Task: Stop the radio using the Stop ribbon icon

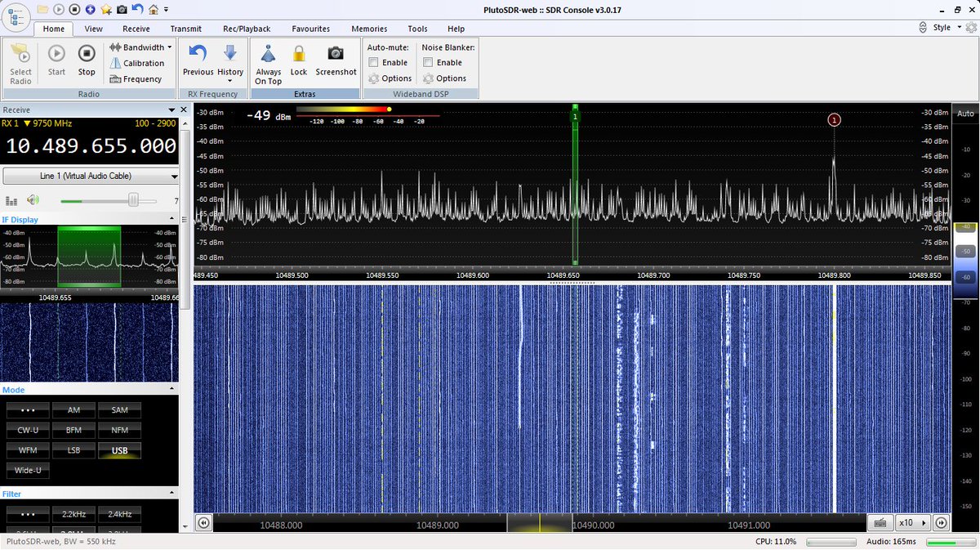Action: click(87, 60)
